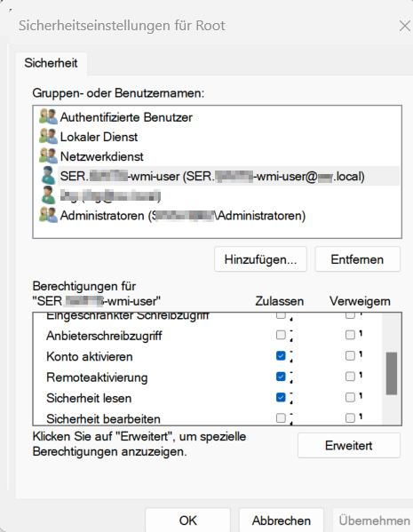The width and height of the screenshot is (413, 532).
Task: Check Verweigern for Remoteaktivierung
Action: point(350,377)
